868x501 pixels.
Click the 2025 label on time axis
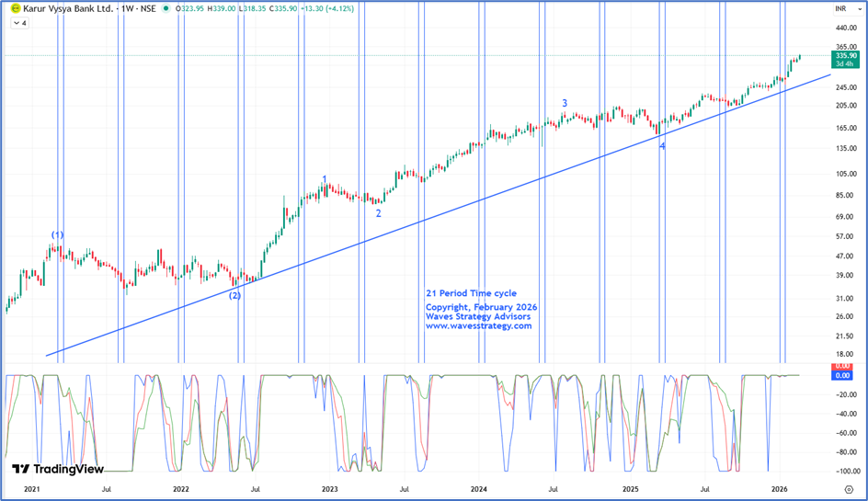631,489
